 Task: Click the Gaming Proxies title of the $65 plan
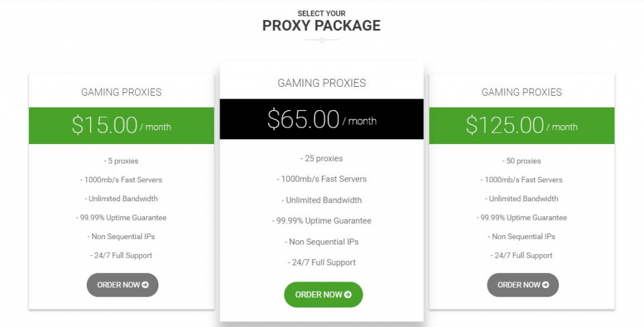coord(321,83)
